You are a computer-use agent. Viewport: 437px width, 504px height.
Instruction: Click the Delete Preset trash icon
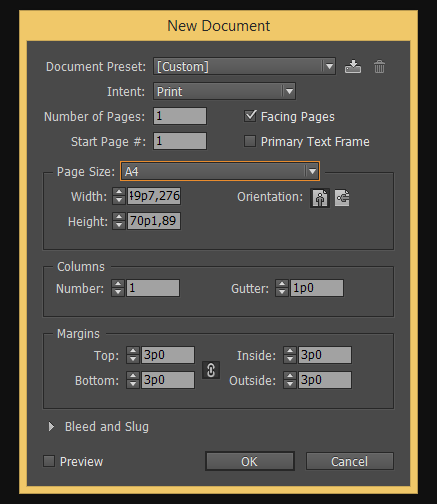click(x=379, y=67)
